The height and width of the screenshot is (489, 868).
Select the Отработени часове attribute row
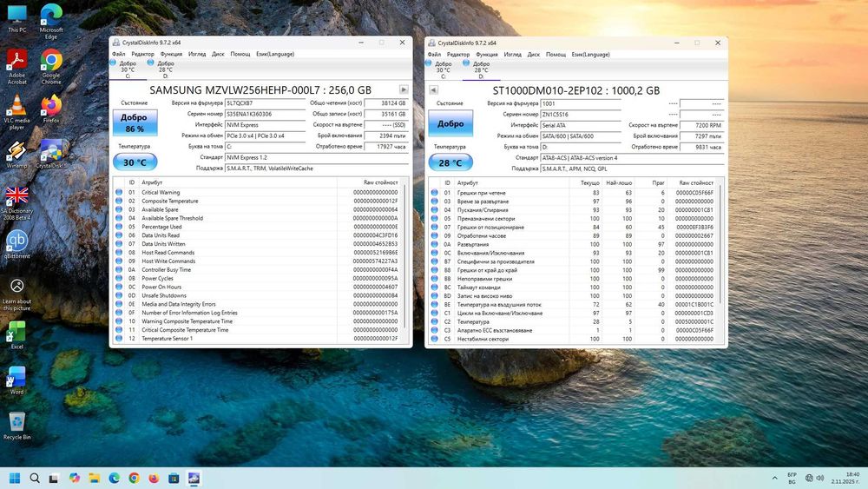[574, 235]
